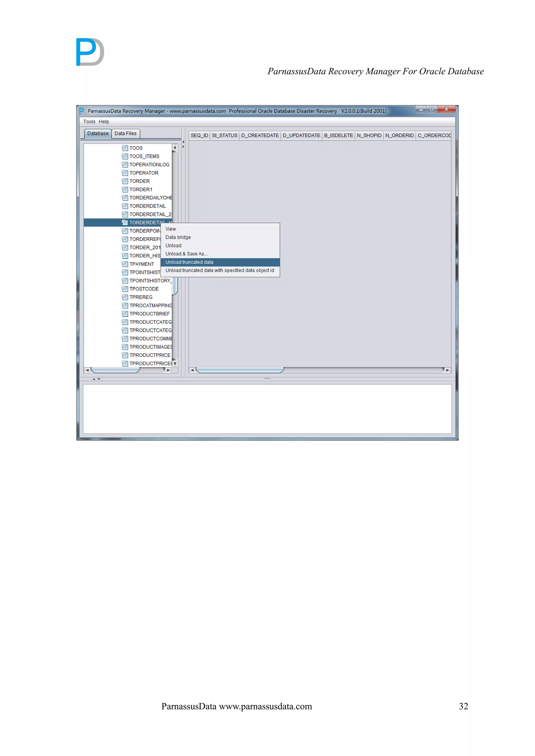Click the tree panel horizontal scrollbar thumb
Image resolution: width=535 pixels, height=756 pixels.
click(115, 370)
